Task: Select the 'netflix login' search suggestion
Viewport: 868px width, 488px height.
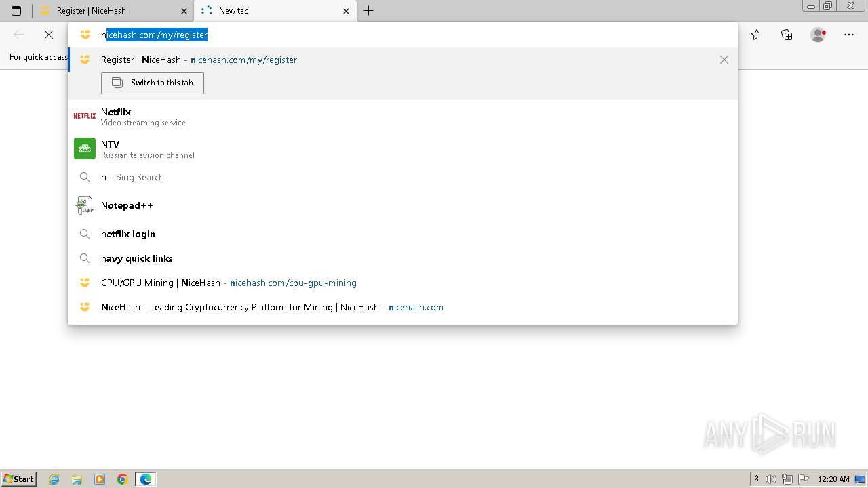Action: coord(403,234)
